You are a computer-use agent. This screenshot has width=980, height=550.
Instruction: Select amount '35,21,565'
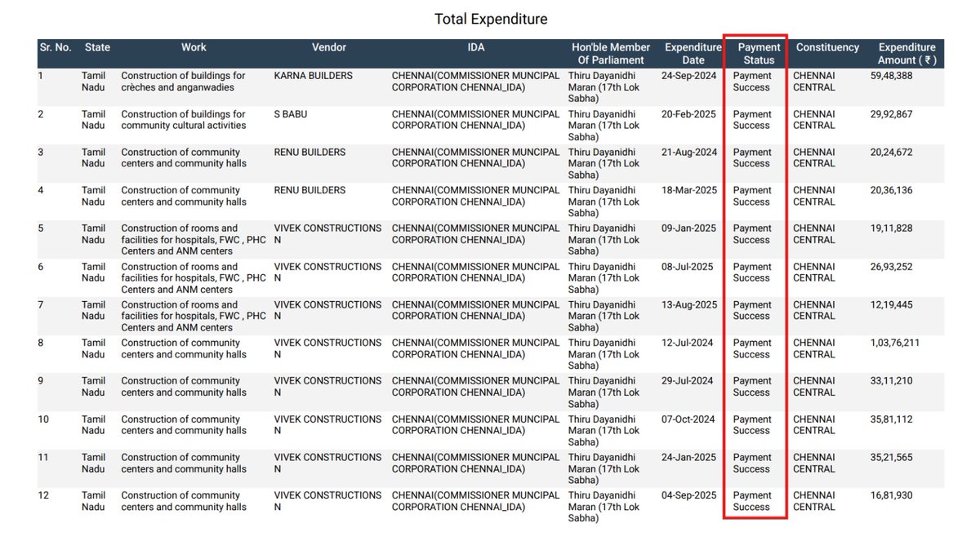tap(892, 458)
